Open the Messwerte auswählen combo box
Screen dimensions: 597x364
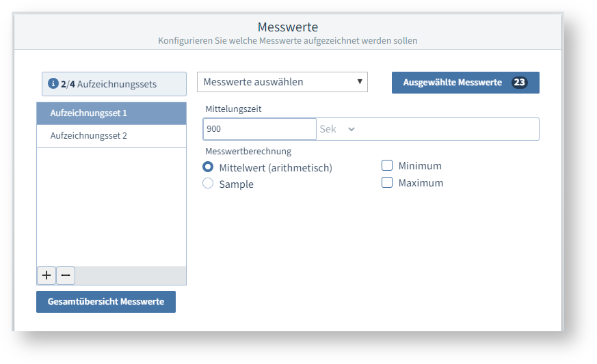pos(282,82)
